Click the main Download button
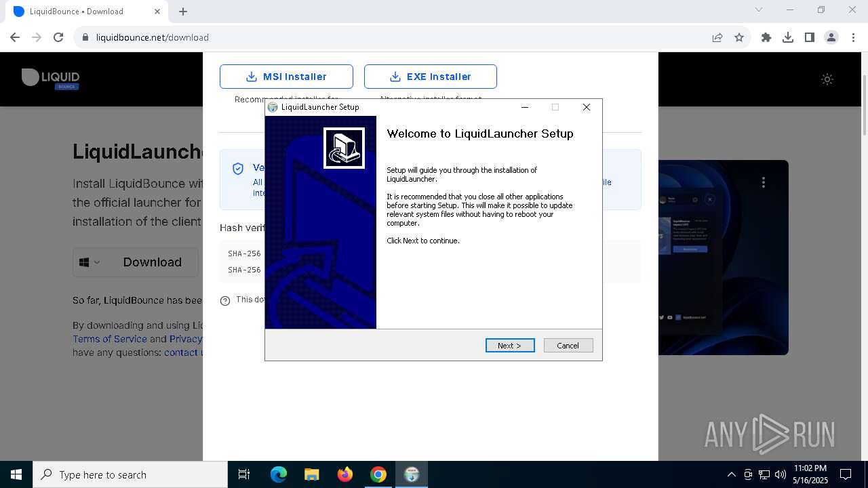This screenshot has height=488, width=868. (x=153, y=262)
